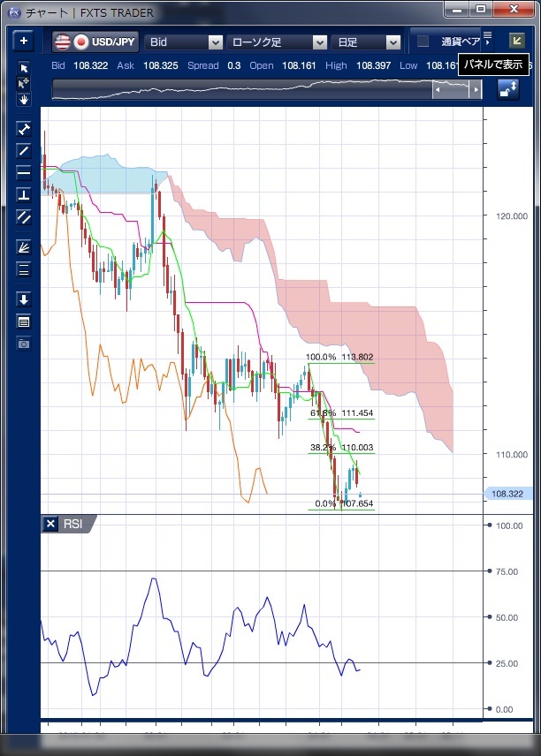
Task: Toggle the chart scale lock button
Action: click(507, 89)
